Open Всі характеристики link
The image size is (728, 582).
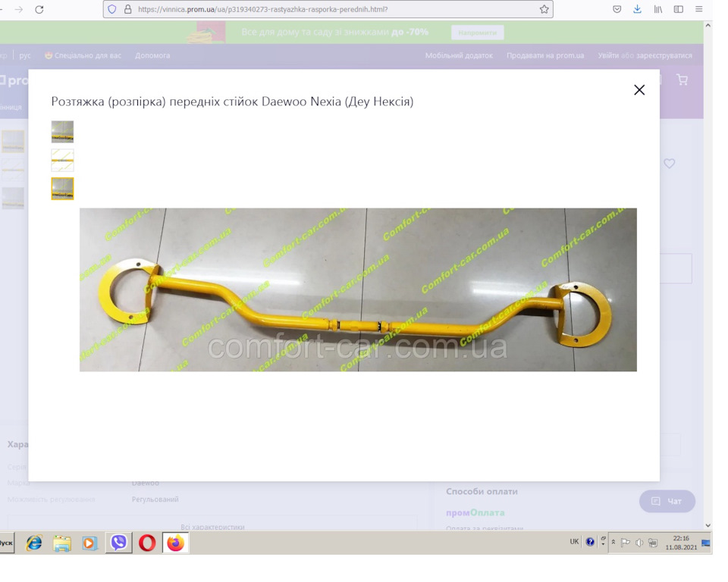pyautogui.click(x=212, y=527)
